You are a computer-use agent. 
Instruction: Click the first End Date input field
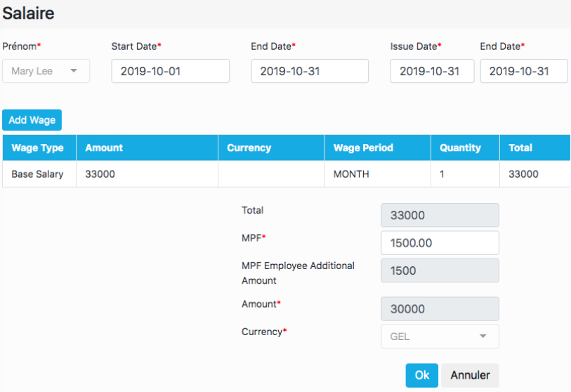coord(310,71)
